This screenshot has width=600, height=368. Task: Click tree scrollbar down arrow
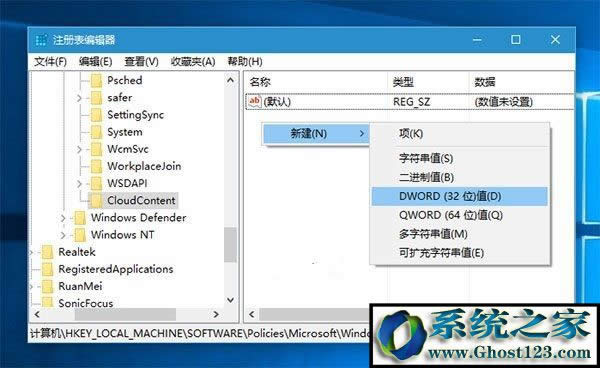[230, 300]
